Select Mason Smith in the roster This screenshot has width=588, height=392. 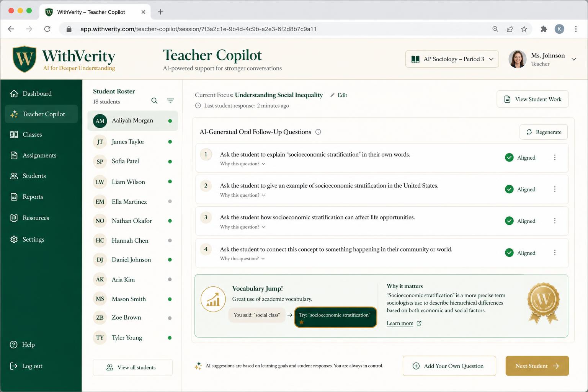pos(132,299)
